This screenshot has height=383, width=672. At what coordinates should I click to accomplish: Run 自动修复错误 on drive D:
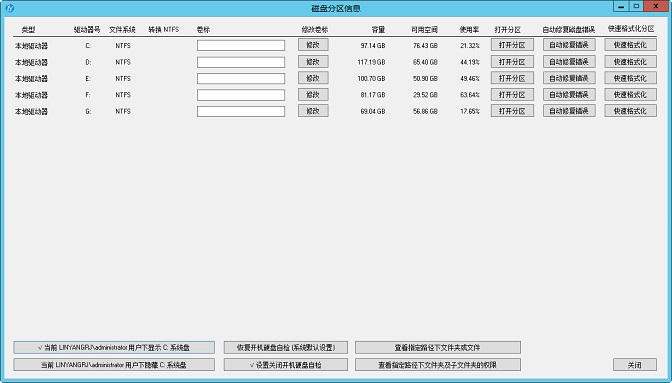coord(569,62)
